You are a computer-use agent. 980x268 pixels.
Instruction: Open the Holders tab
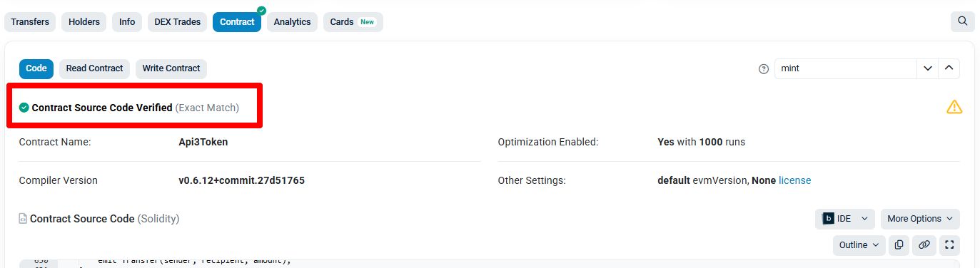[x=84, y=22]
